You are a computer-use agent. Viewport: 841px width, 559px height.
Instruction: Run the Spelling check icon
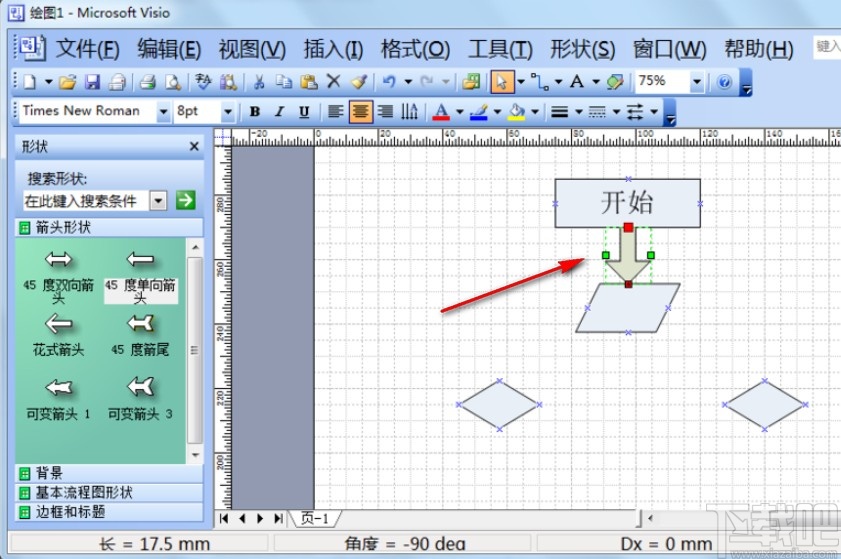(x=203, y=82)
